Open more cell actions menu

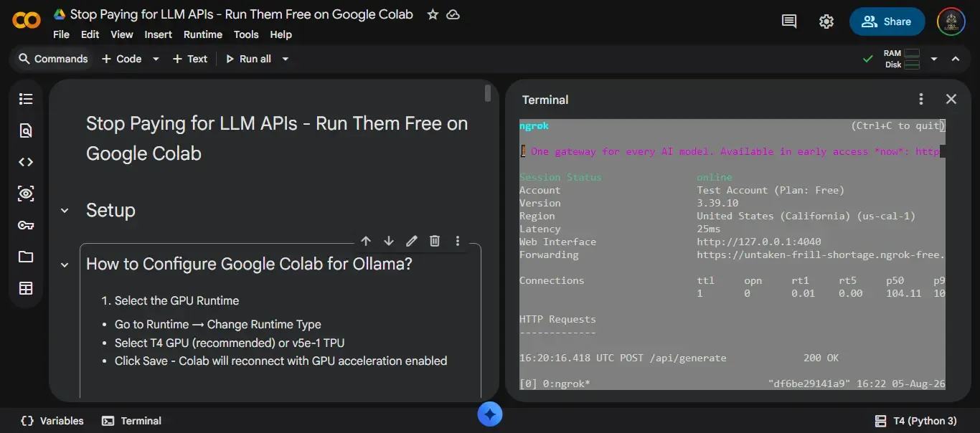(x=458, y=241)
